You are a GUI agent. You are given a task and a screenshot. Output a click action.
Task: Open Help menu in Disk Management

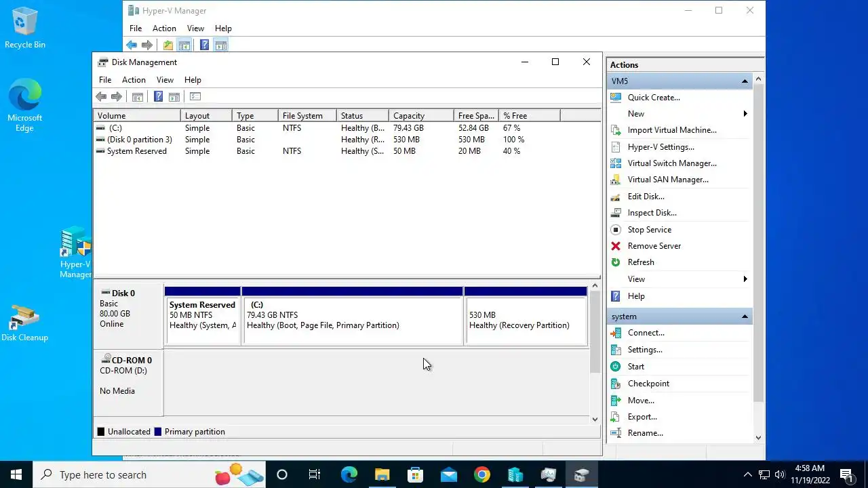(x=193, y=80)
